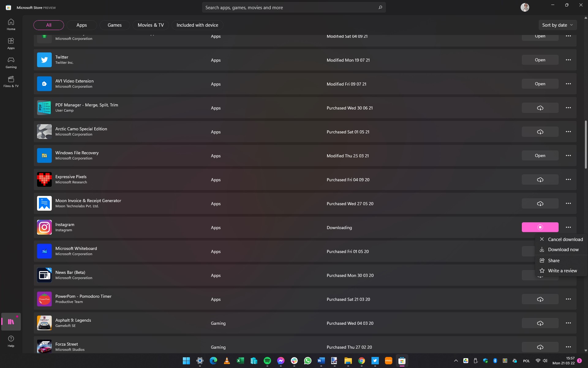Image resolution: width=588 pixels, height=368 pixels.
Task: Select Included with device filter
Action: pos(197,25)
